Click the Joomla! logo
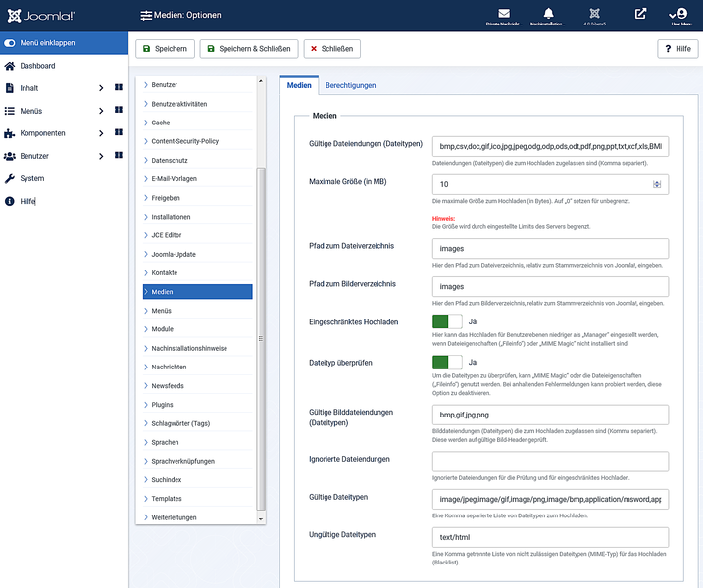Image resolution: width=703 pixels, height=588 pixels. [41, 16]
